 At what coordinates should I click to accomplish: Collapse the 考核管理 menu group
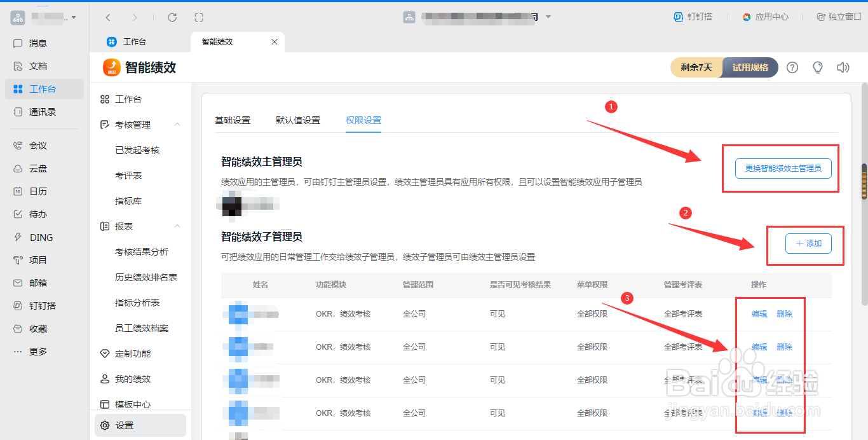177,125
